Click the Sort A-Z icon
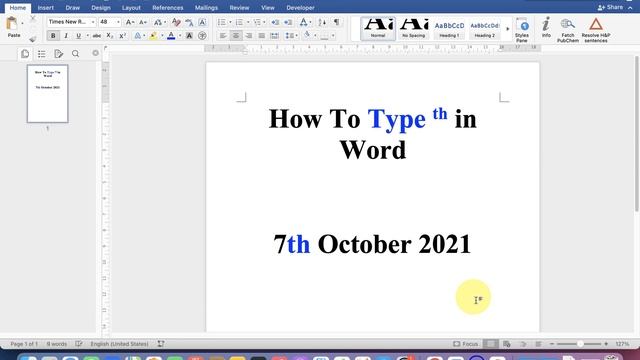Viewport: 640px width, 360px height. pos(322,22)
